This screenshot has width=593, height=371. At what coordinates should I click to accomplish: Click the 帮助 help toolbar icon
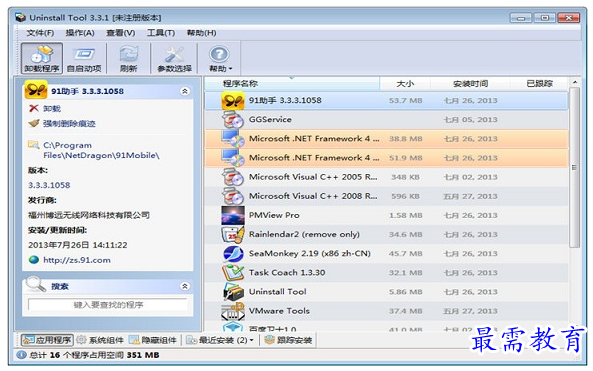click(x=220, y=58)
